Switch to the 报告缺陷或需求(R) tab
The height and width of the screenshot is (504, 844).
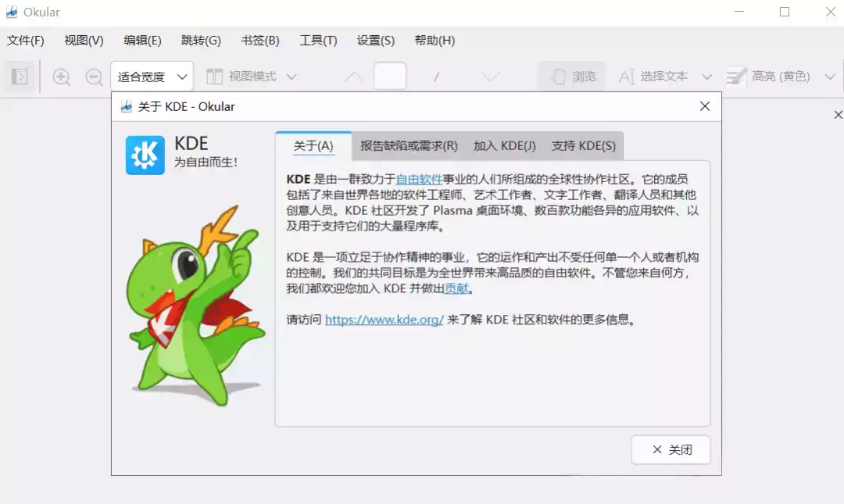(409, 146)
